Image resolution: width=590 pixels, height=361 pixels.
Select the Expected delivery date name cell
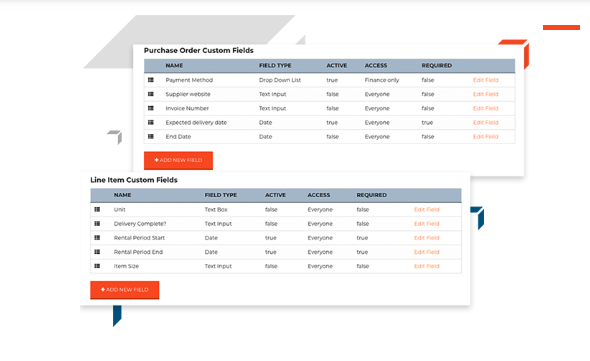196,122
